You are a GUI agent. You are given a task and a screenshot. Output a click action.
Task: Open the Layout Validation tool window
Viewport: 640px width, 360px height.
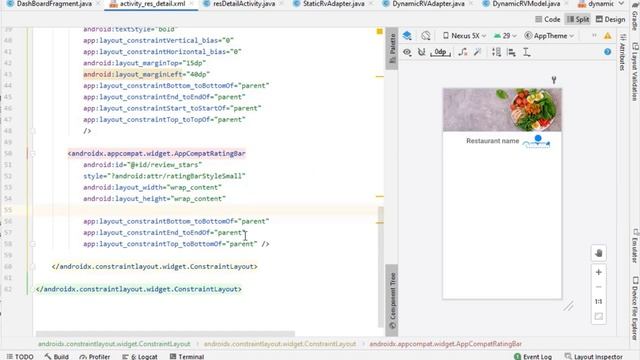(x=635, y=71)
